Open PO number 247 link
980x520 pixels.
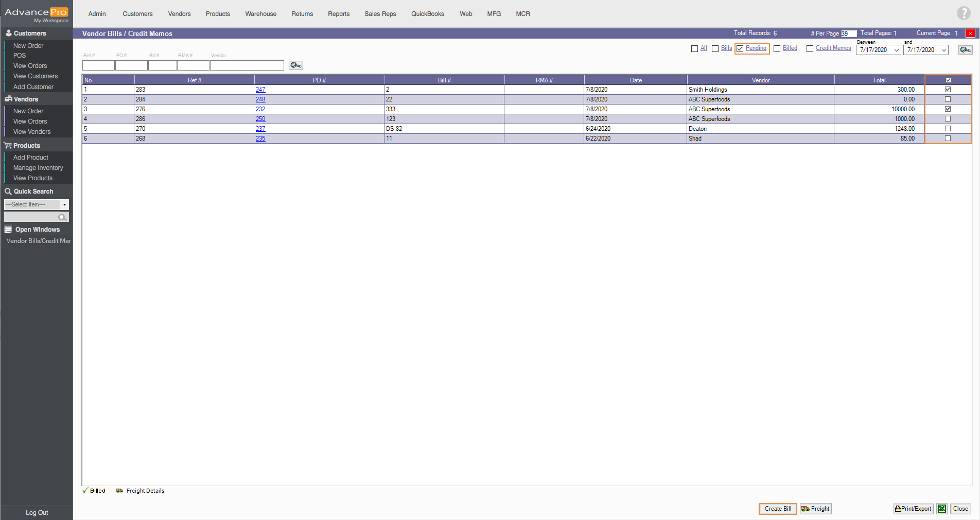[x=260, y=90]
